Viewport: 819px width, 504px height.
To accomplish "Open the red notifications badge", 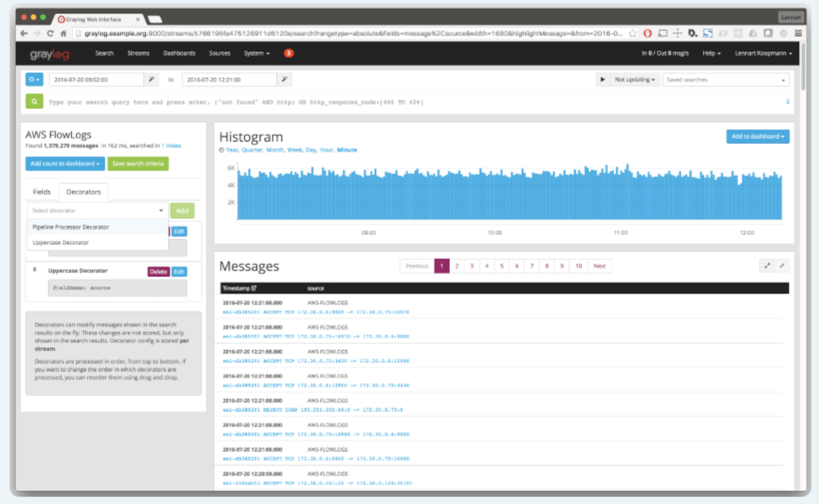I will pos(289,53).
